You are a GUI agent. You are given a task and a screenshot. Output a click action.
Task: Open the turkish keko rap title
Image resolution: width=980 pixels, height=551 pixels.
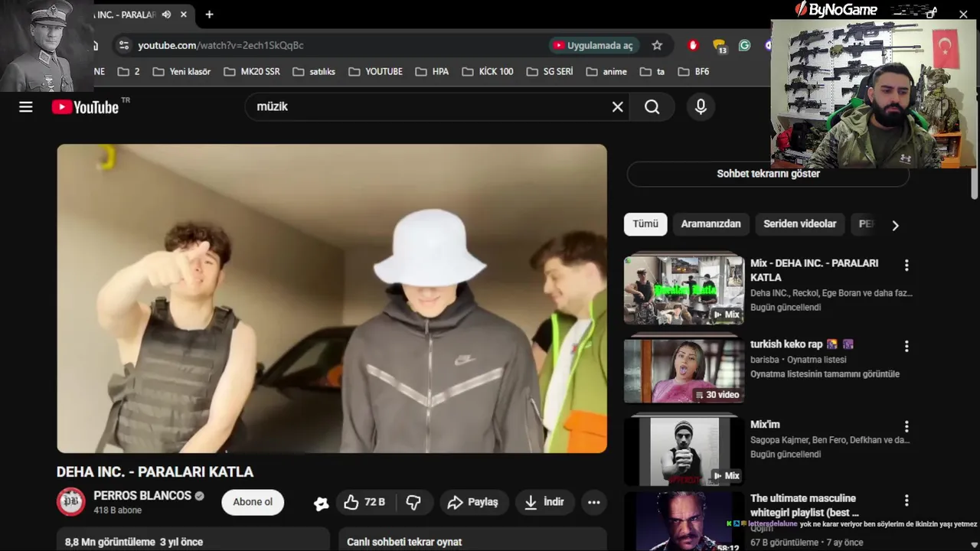pyautogui.click(x=802, y=344)
